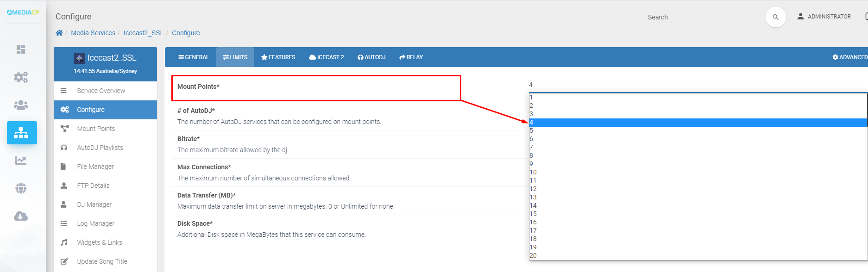Select option 20 in mount points list
The height and width of the screenshot is (272, 868).
click(698, 255)
